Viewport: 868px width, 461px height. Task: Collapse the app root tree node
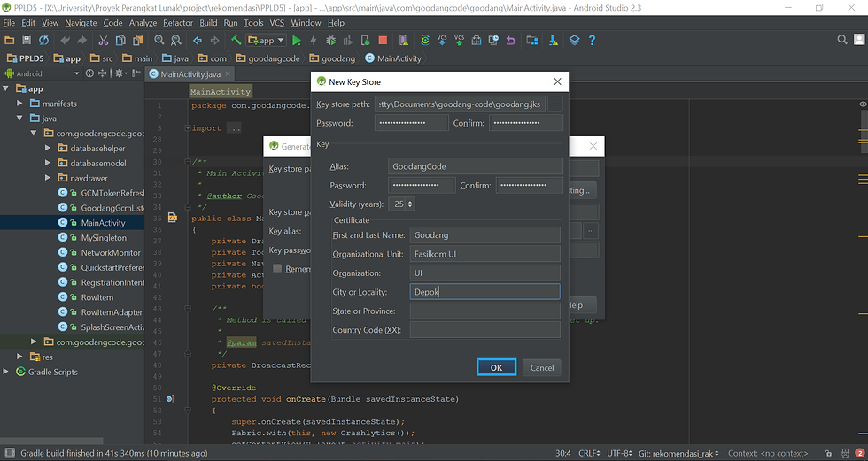click(x=5, y=89)
